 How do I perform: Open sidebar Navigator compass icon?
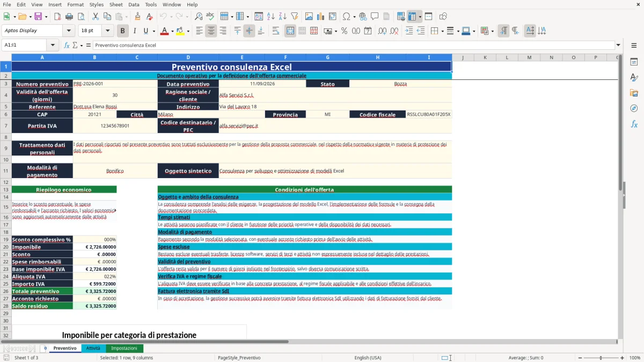634,108
